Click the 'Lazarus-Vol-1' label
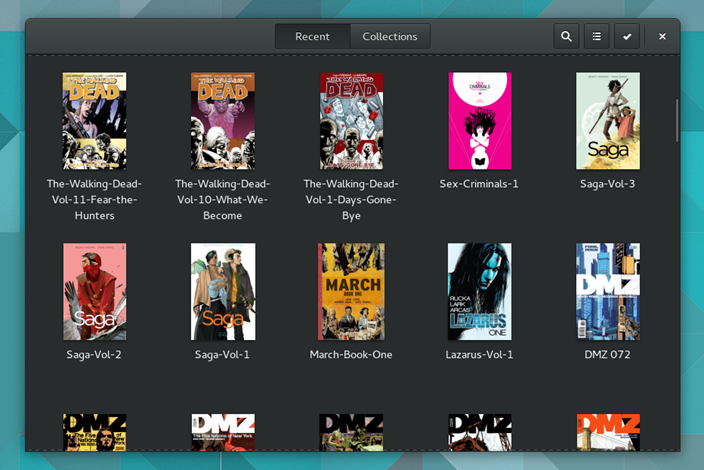Image resolution: width=704 pixels, height=470 pixels. tap(479, 355)
